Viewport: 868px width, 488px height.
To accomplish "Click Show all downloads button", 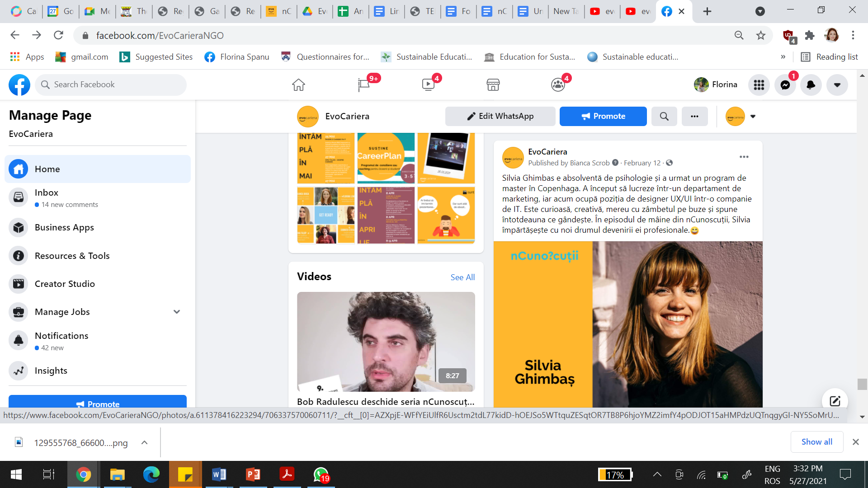I will (816, 442).
